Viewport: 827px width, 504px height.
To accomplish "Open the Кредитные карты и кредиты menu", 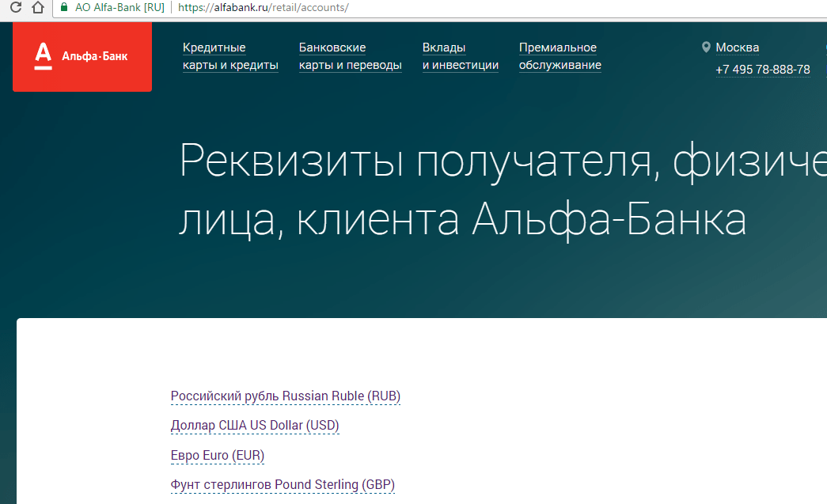I will [x=230, y=56].
